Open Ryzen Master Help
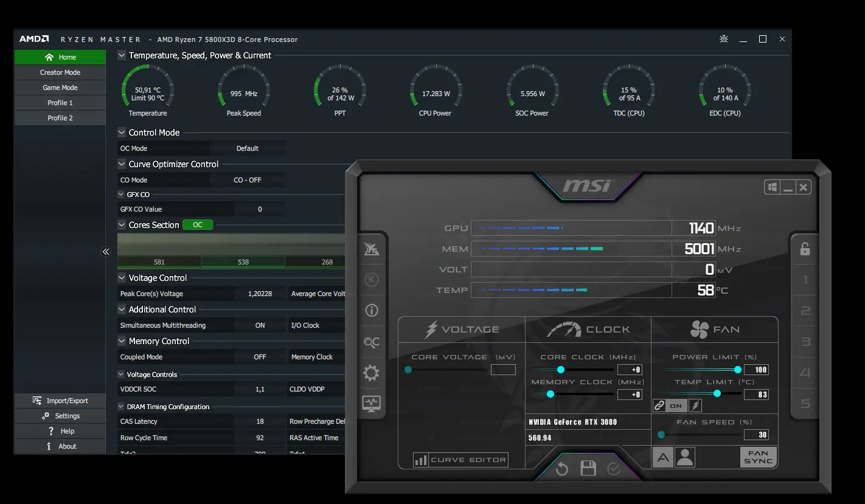This screenshot has width=865, height=504. point(60,431)
